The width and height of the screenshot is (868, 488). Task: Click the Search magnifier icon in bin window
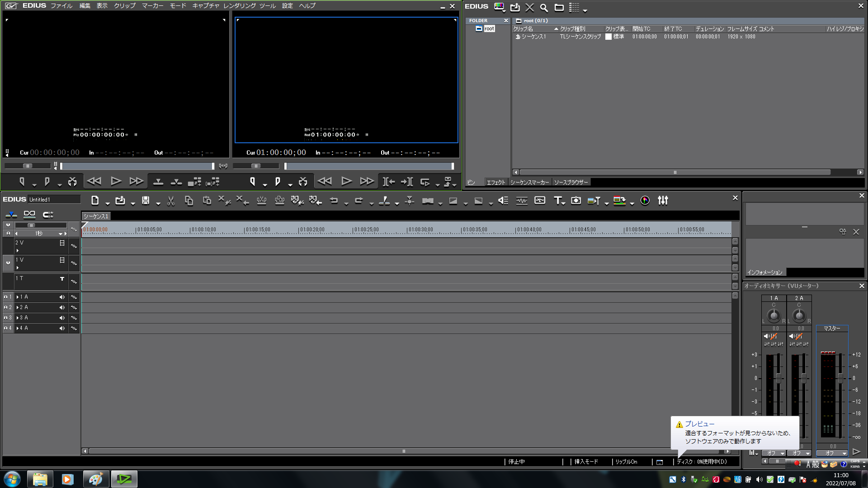point(544,8)
